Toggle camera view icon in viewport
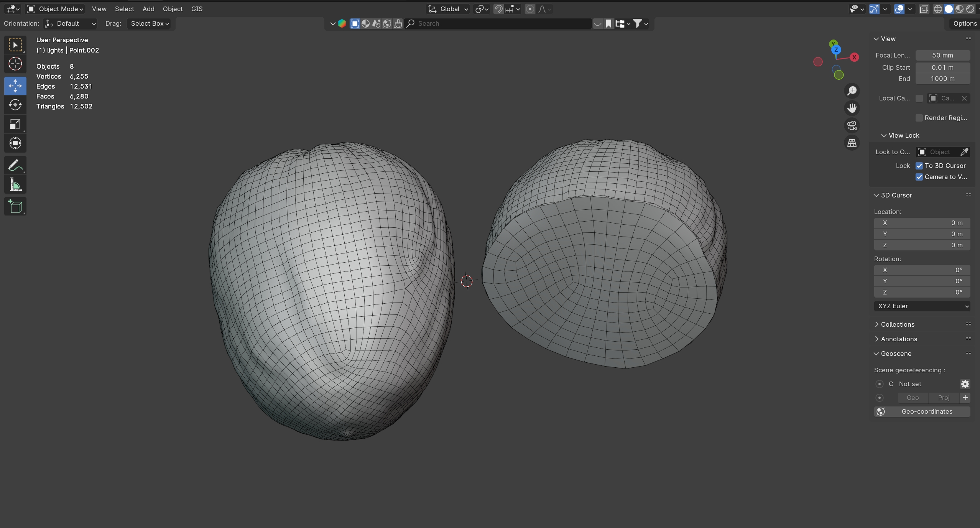Viewport: 980px width, 528px height. click(x=852, y=125)
